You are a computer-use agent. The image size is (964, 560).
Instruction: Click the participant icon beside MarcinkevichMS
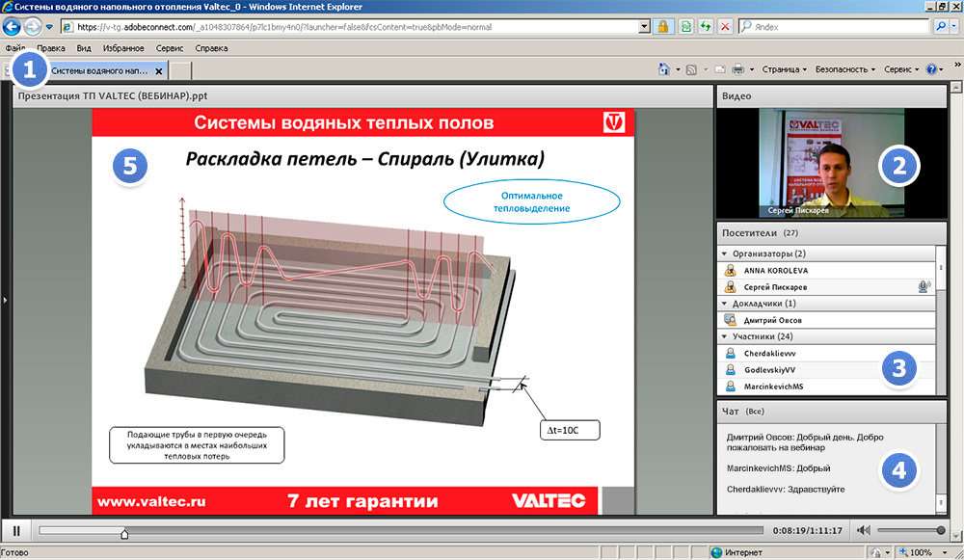[731, 387]
